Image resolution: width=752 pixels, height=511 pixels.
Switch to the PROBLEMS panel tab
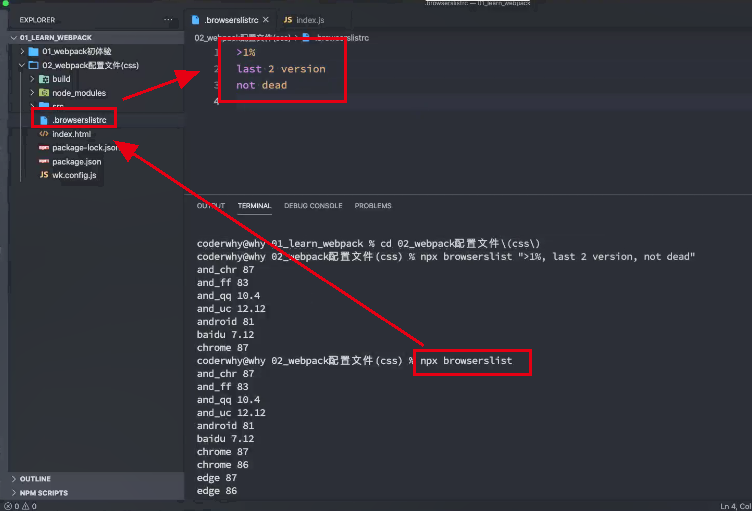click(373, 205)
